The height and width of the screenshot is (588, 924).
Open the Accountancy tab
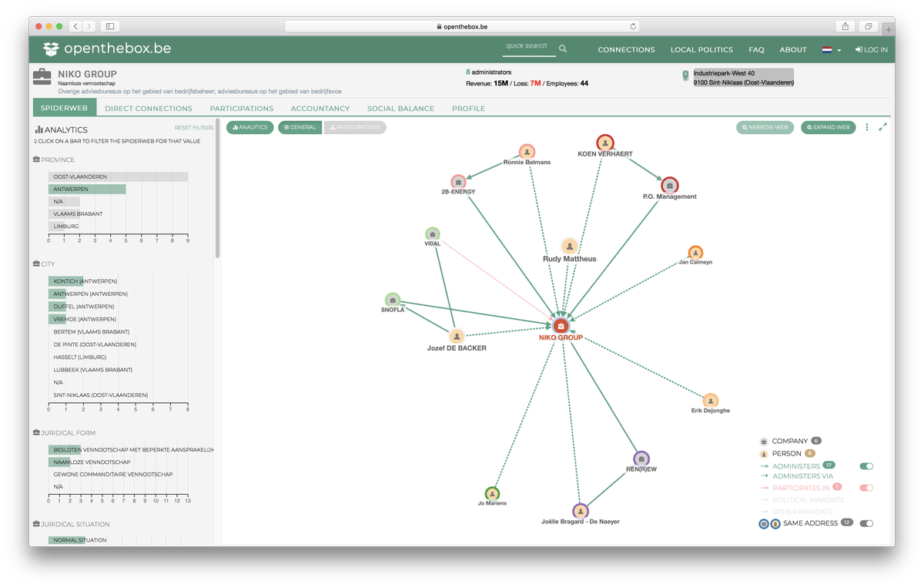[x=320, y=109]
